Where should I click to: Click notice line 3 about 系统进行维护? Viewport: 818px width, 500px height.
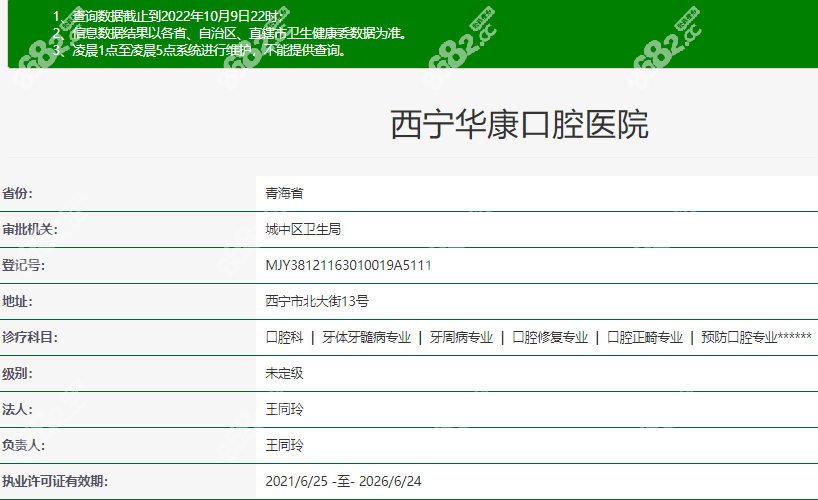(x=199, y=50)
